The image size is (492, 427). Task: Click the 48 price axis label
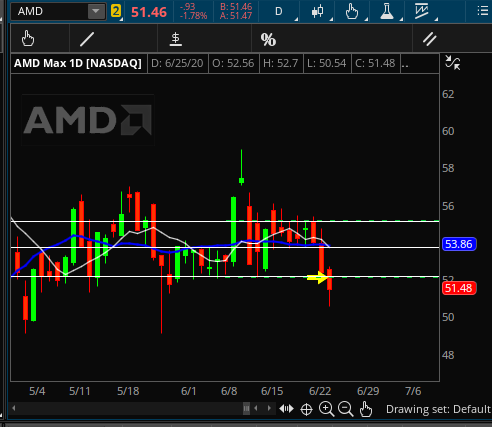[448, 355]
